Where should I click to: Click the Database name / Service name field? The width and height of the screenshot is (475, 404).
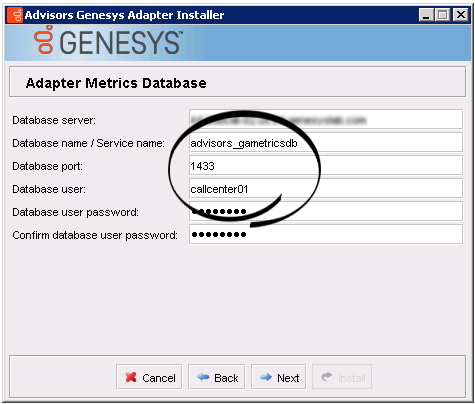coord(326,143)
